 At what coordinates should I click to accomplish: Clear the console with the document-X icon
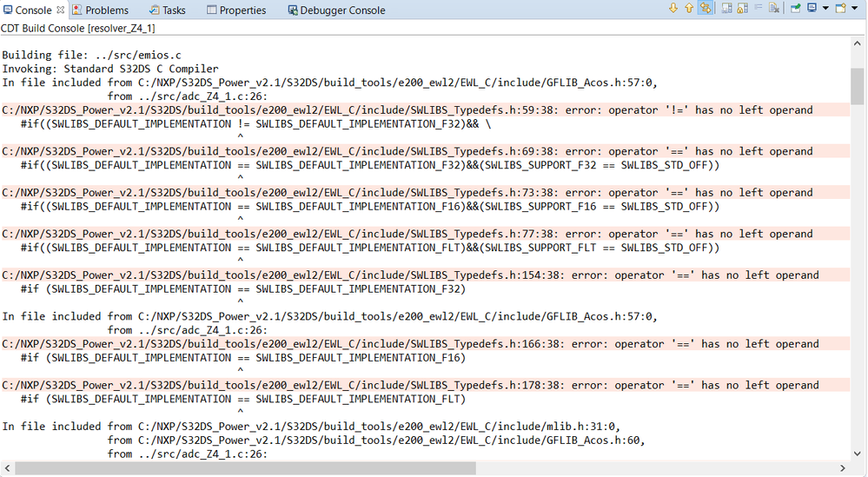774,8
